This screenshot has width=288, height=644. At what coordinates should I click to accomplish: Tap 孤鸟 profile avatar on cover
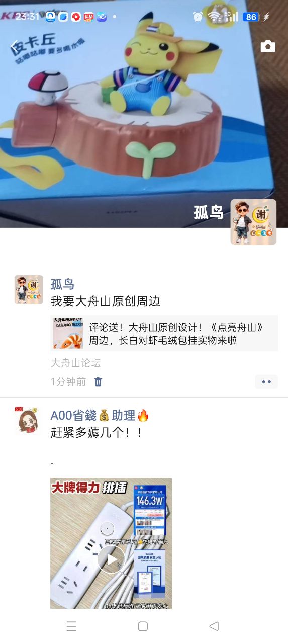click(253, 222)
